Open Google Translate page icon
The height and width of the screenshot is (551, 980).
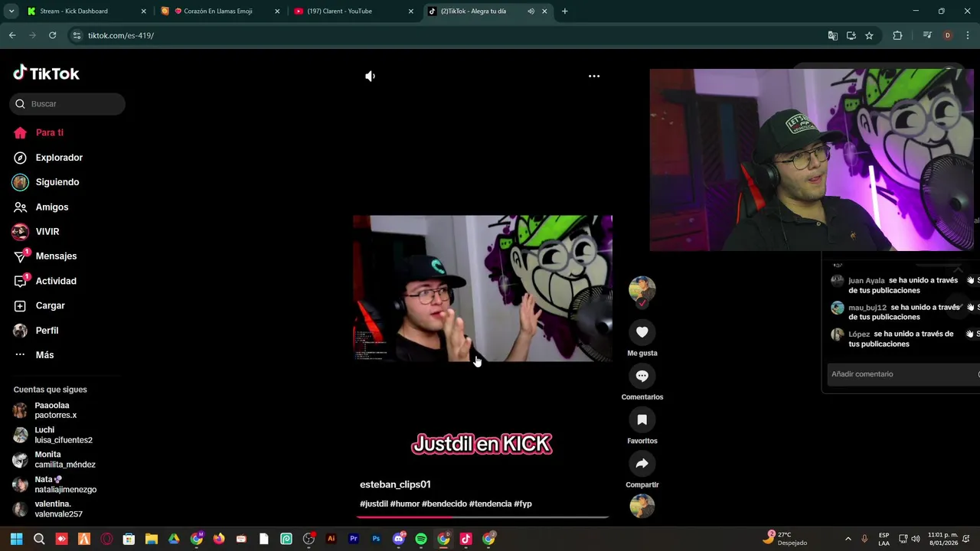(833, 35)
